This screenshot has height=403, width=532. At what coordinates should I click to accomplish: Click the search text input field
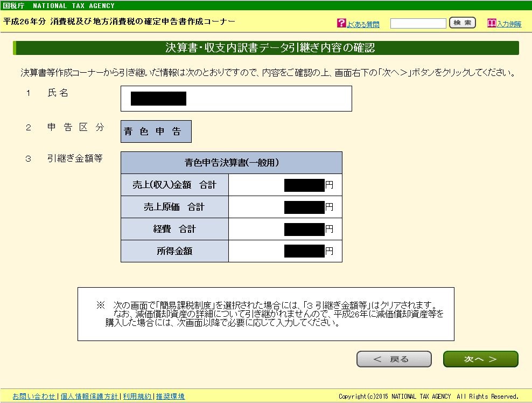tap(418, 23)
